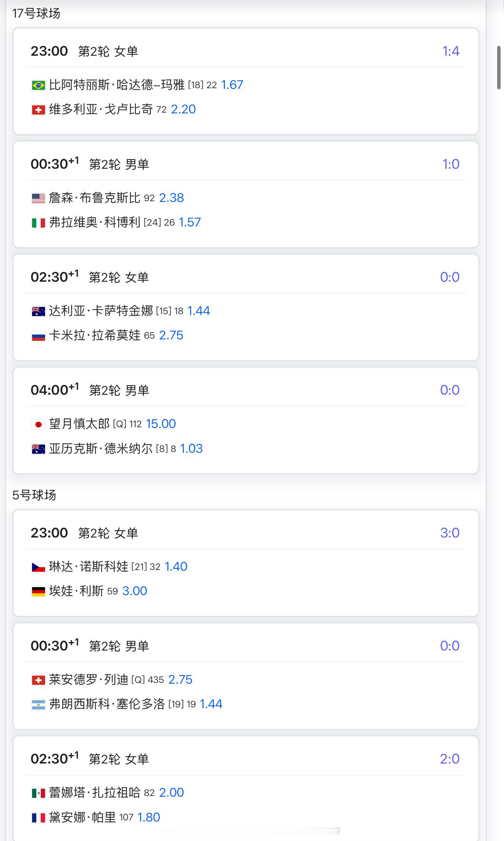Click Mexican flag beside 蕾娜塔·扎拉祖哈

tap(38, 793)
